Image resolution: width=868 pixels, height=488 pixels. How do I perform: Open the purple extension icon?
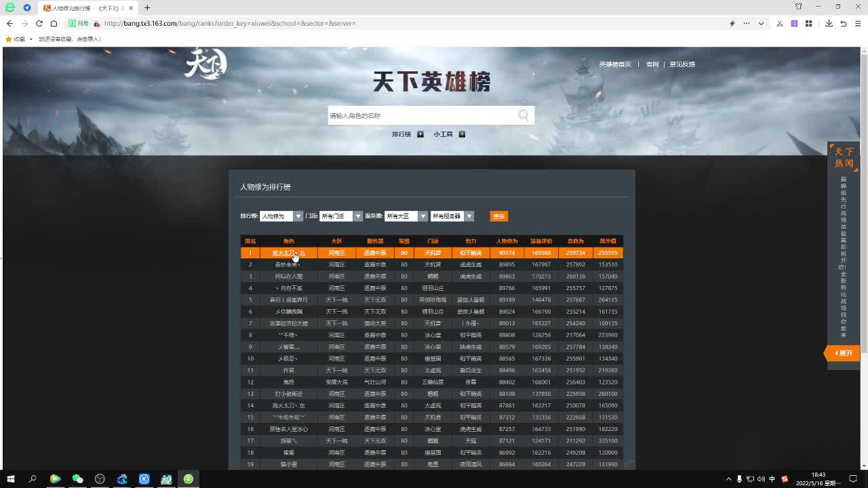tap(794, 23)
